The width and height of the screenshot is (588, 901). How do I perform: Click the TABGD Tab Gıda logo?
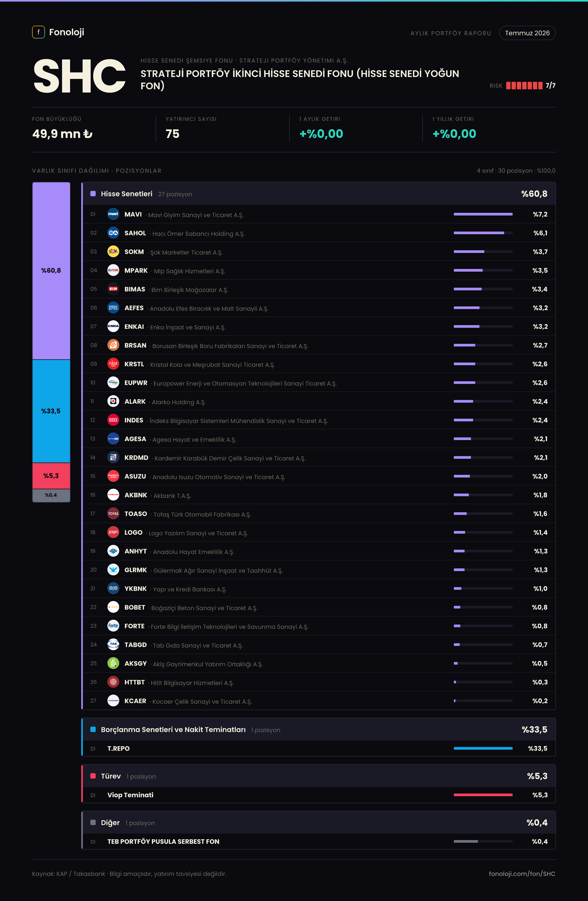tap(113, 645)
